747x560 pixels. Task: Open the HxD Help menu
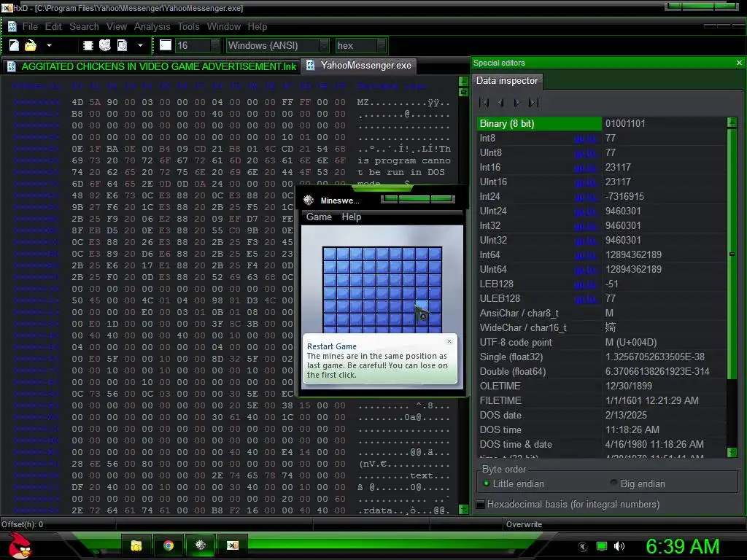tap(258, 27)
